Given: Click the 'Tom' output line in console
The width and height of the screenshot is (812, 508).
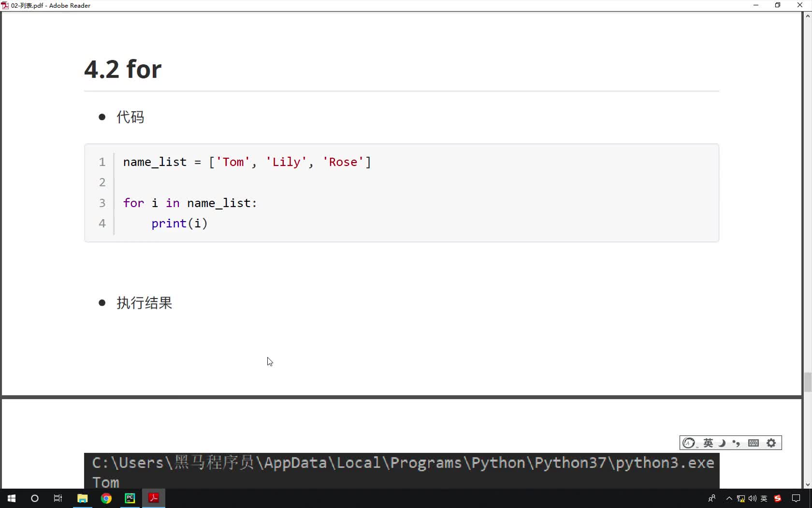Looking at the screenshot, I should tap(106, 482).
